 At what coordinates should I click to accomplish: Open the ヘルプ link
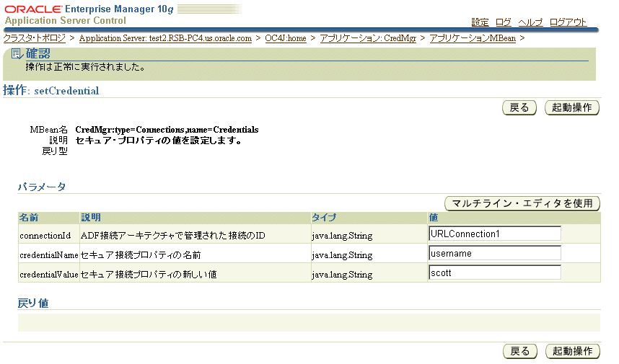click(x=530, y=22)
